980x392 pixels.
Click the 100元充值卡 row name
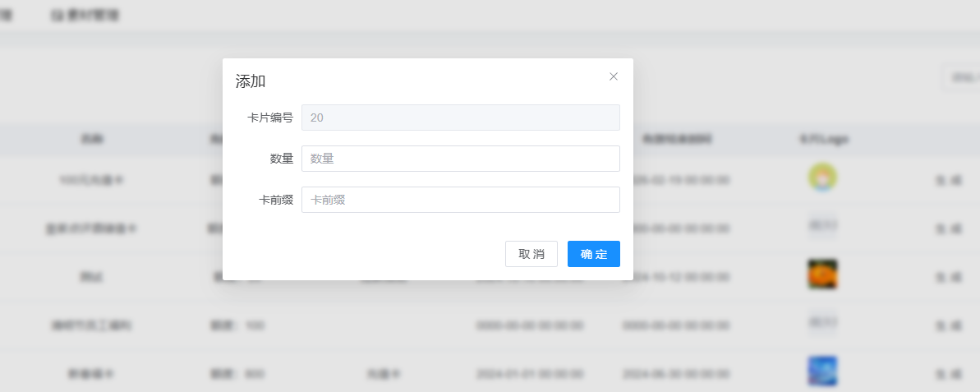point(90,181)
